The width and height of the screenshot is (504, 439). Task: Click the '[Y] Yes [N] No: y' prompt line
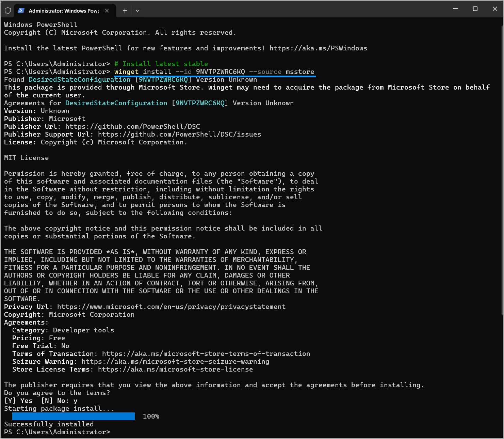click(40, 401)
